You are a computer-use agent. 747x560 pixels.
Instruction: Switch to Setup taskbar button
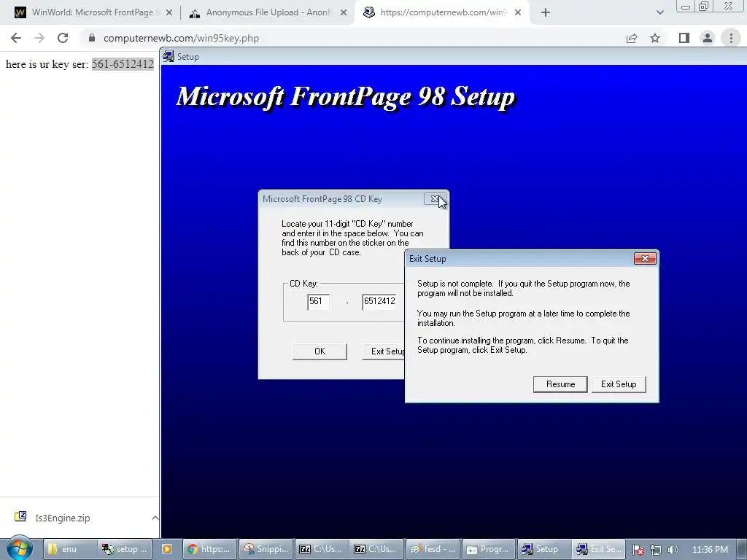[544, 549]
